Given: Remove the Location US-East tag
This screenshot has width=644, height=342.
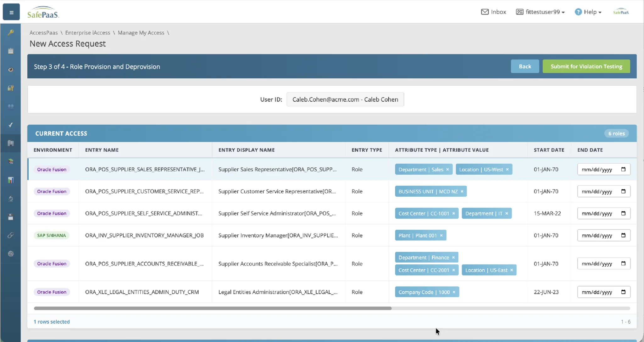Looking at the screenshot, I should (x=512, y=270).
